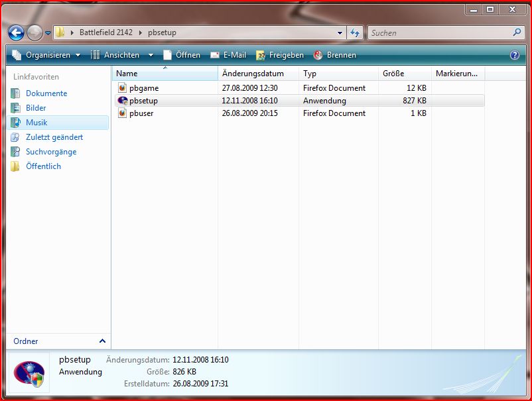Click large pbsetup icon in details pane
Viewport: 532px width, 401px height.
click(x=29, y=374)
